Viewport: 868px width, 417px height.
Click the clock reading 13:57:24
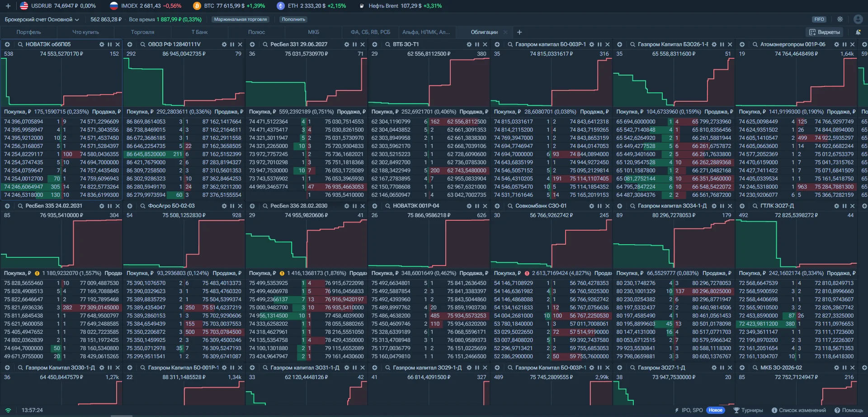pos(32,410)
